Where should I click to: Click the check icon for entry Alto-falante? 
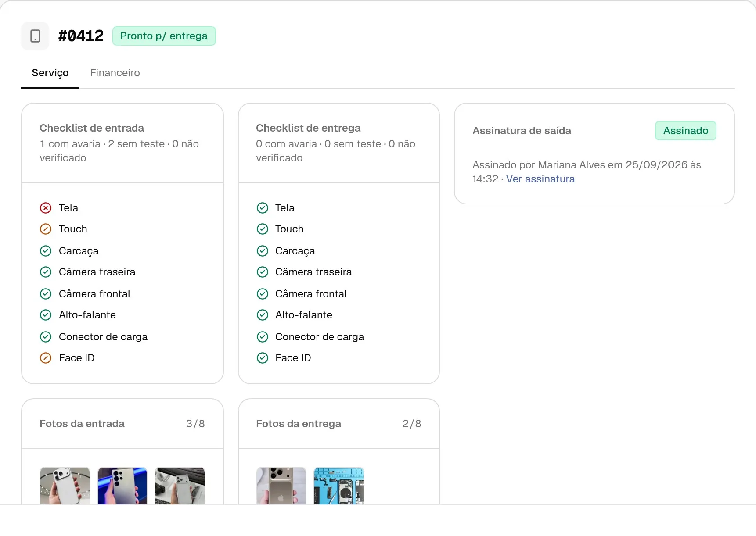(x=46, y=315)
